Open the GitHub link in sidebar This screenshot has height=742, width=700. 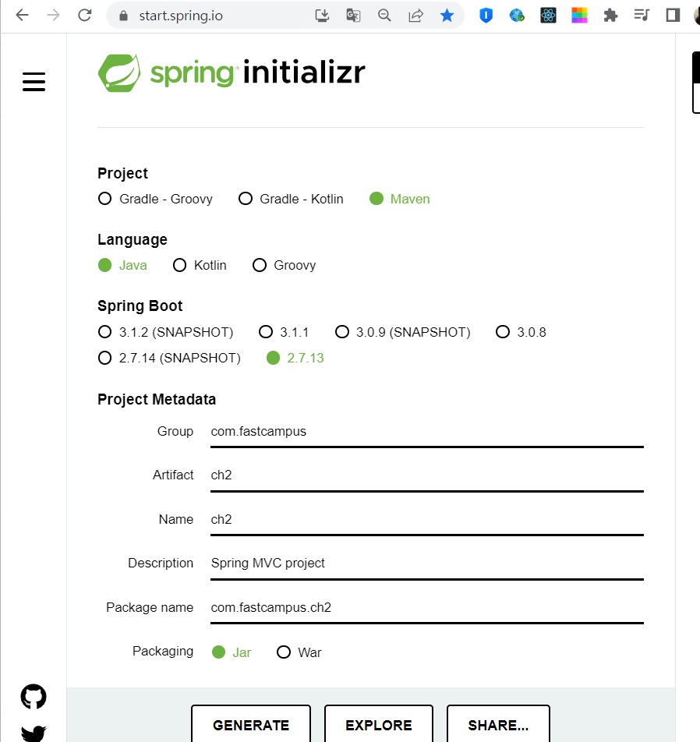[34, 697]
